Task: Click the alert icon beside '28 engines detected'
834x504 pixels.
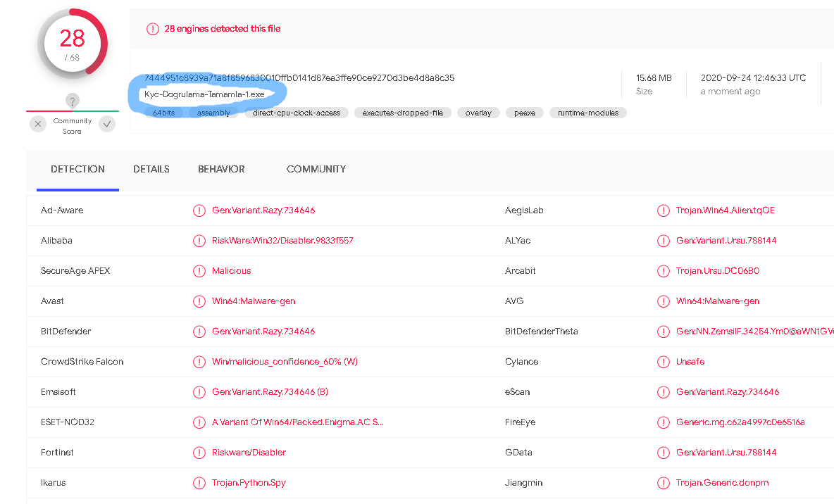Action: (x=153, y=29)
